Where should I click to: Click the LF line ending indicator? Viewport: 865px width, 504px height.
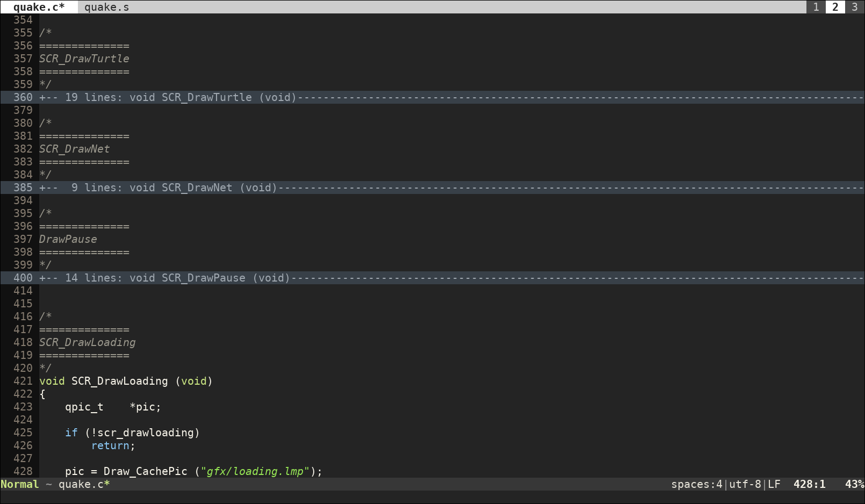pos(774,484)
